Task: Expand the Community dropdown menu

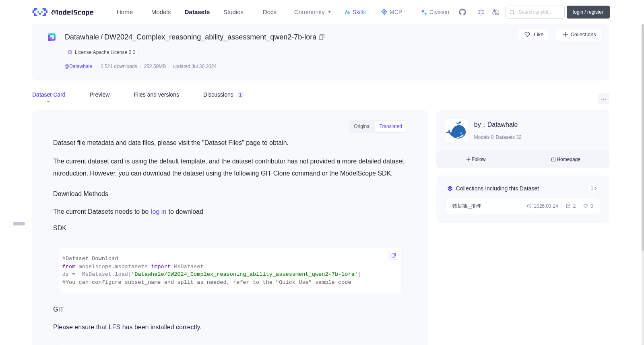Action: coord(313,12)
